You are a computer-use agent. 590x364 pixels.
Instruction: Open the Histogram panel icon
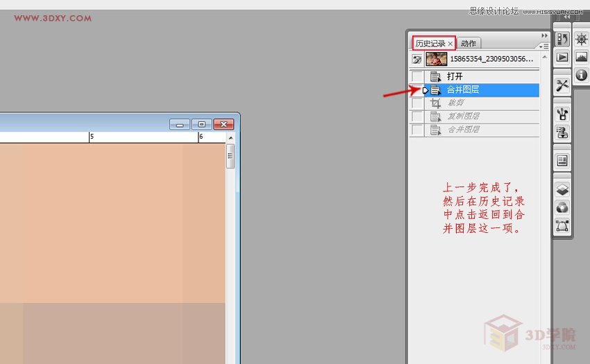[x=582, y=57]
